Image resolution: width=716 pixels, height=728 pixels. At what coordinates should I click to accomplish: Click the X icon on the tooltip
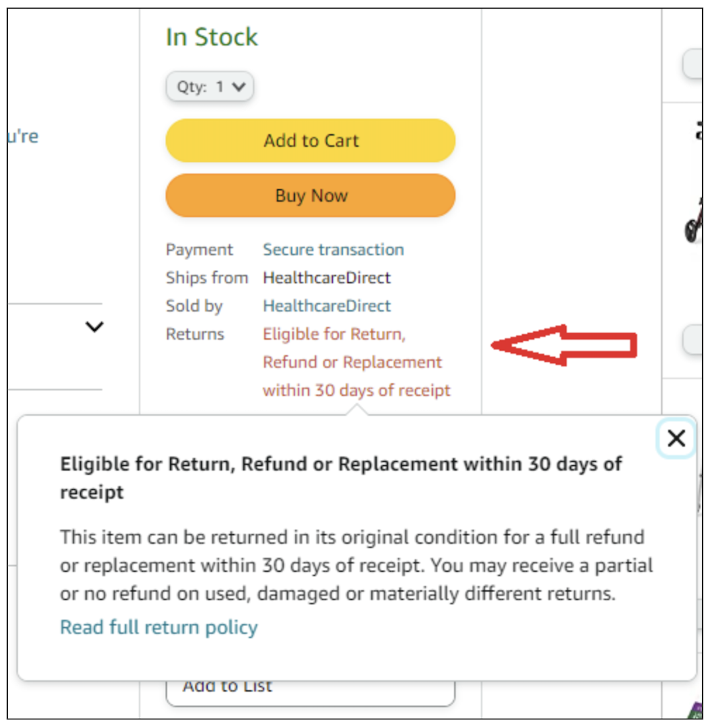pos(676,439)
